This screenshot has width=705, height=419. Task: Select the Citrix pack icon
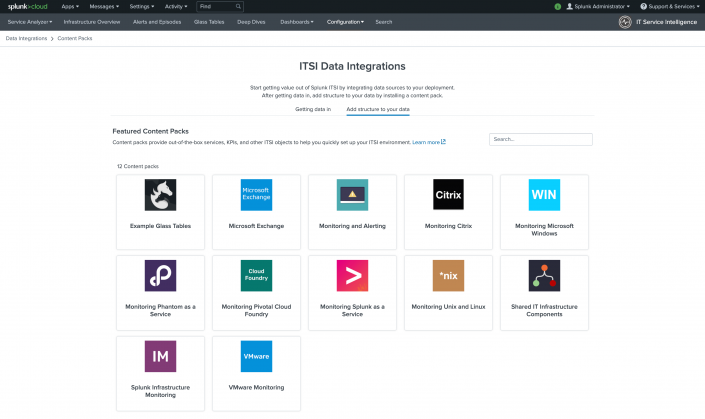click(x=448, y=195)
